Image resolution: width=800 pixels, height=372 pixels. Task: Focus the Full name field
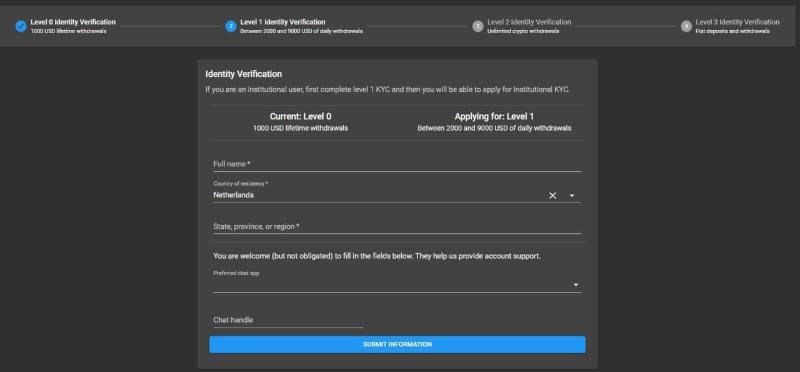pos(397,164)
